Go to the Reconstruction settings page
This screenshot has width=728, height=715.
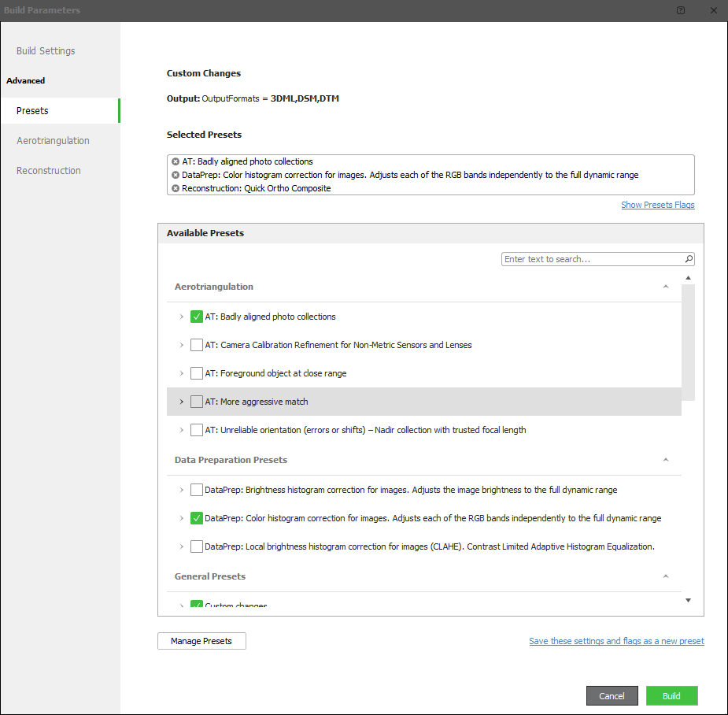coord(48,170)
